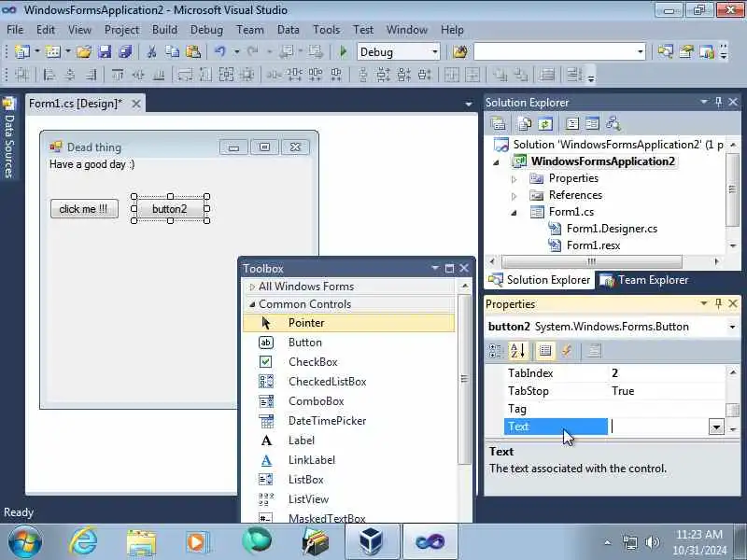This screenshot has width=747, height=560.
Task: Expand the References node in Solution Explorer
Action: point(514,196)
